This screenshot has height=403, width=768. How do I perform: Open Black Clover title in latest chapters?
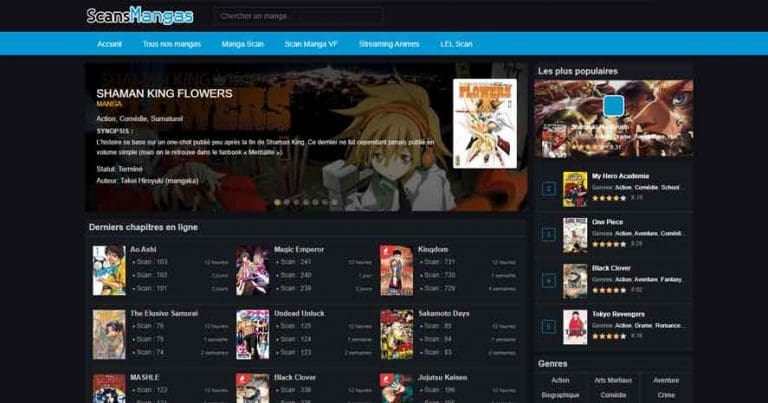pos(295,378)
